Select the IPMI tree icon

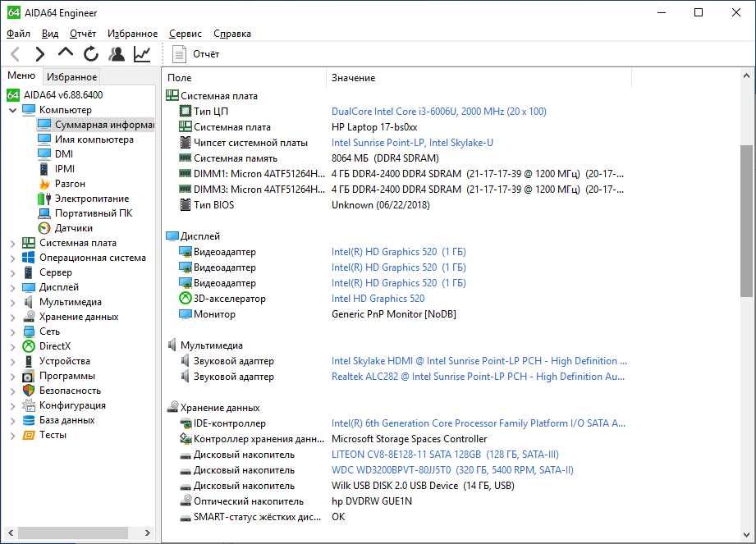click(44, 169)
